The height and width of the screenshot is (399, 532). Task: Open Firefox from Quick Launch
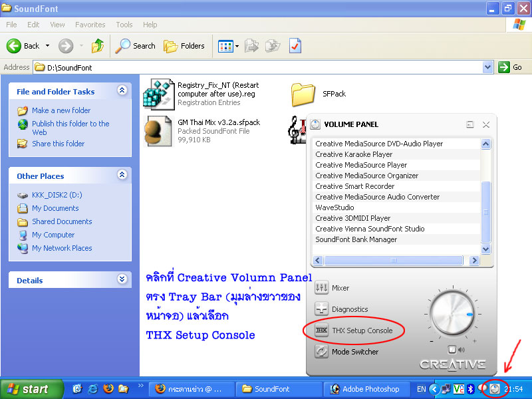pyautogui.click(x=108, y=388)
